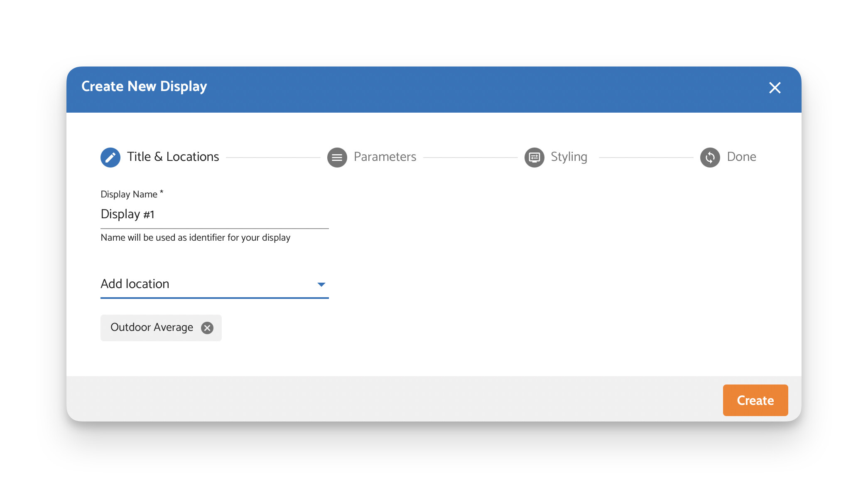The height and width of the screenshot is (488, 868).
Task: Click connector line between Parameters and Styling
Action: (470, 158)
